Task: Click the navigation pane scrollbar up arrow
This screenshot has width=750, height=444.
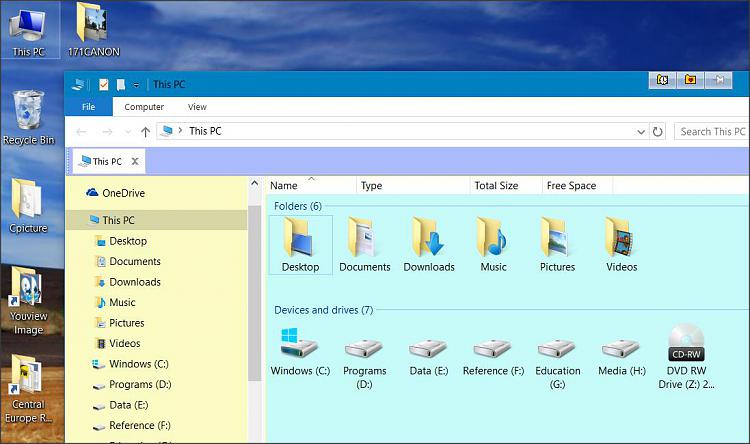Action: point(254,183)
